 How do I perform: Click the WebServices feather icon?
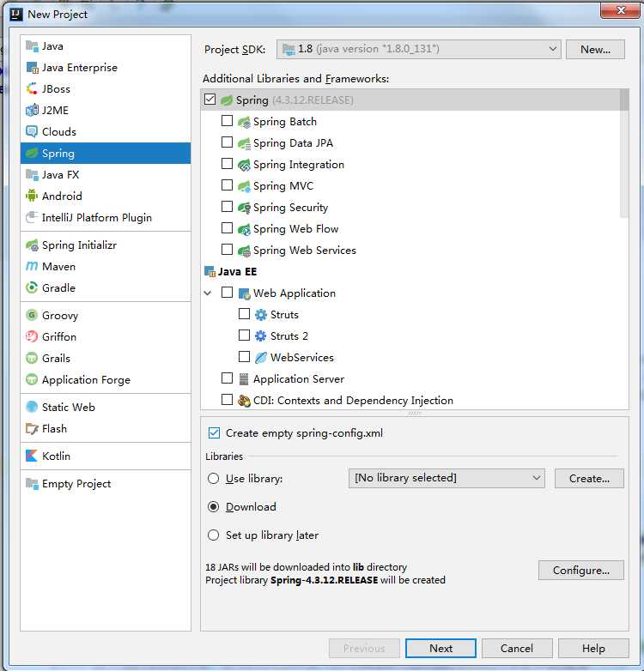pos(261,357)
